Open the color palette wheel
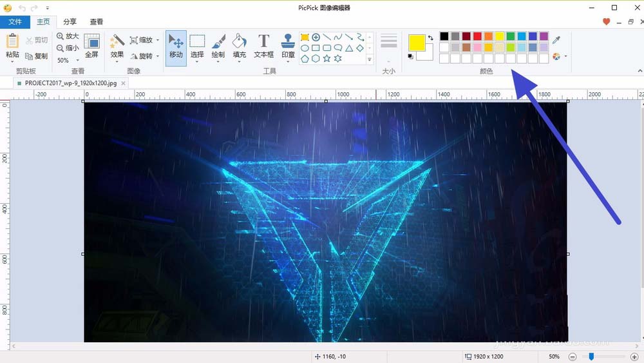This screenshot has width=644, height=363. coord(556,56)
